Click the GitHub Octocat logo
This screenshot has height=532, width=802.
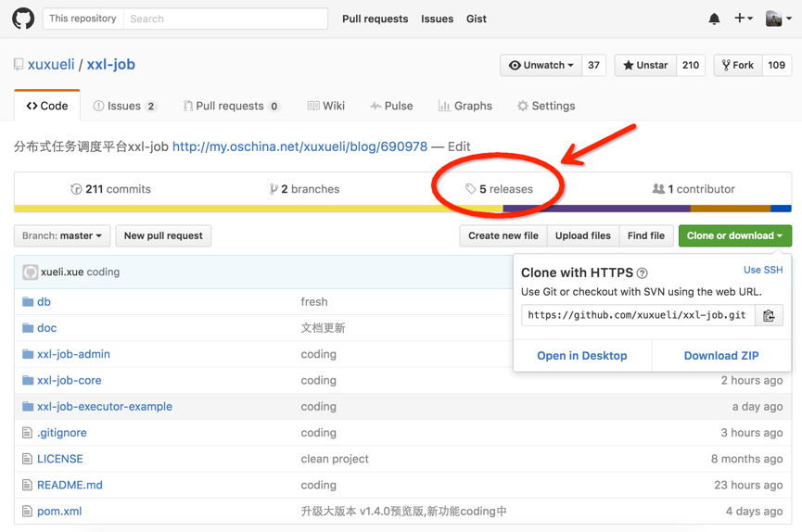[x=23, y=19]
